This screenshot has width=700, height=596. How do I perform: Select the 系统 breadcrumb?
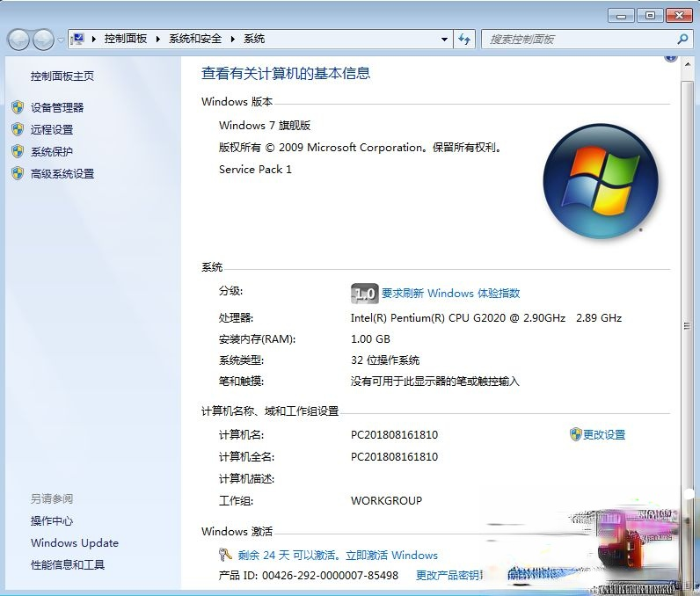254,39
